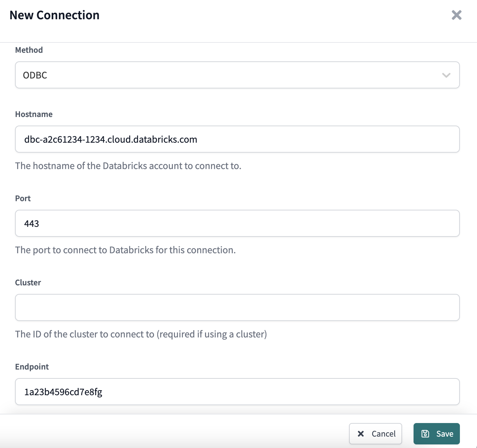Click the hostname description text

pyautogui.click(x=128, y=166)
